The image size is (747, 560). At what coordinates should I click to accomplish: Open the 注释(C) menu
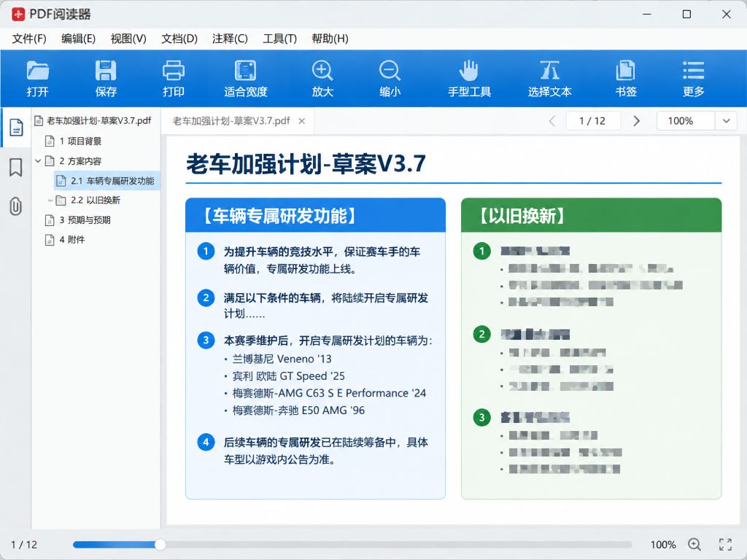[x=230, y=39]
